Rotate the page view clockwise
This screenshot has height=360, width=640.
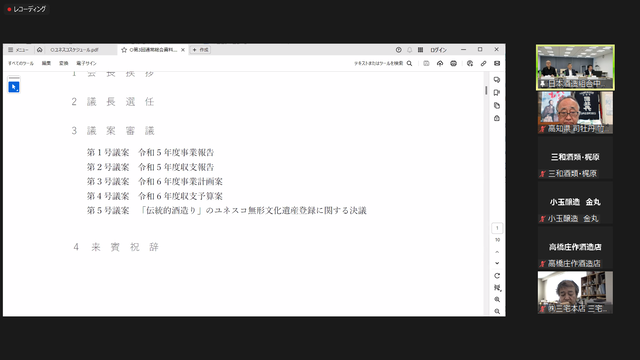click(x=497, y=276)
